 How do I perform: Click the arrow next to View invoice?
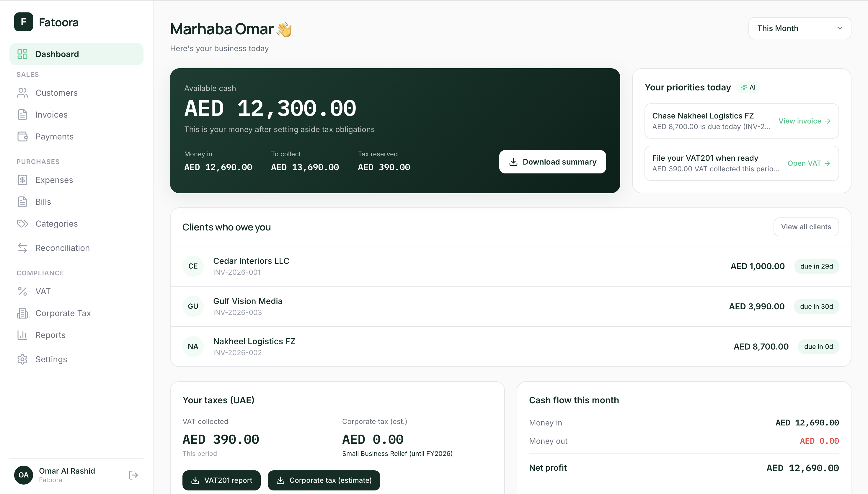tap(828, 121)
